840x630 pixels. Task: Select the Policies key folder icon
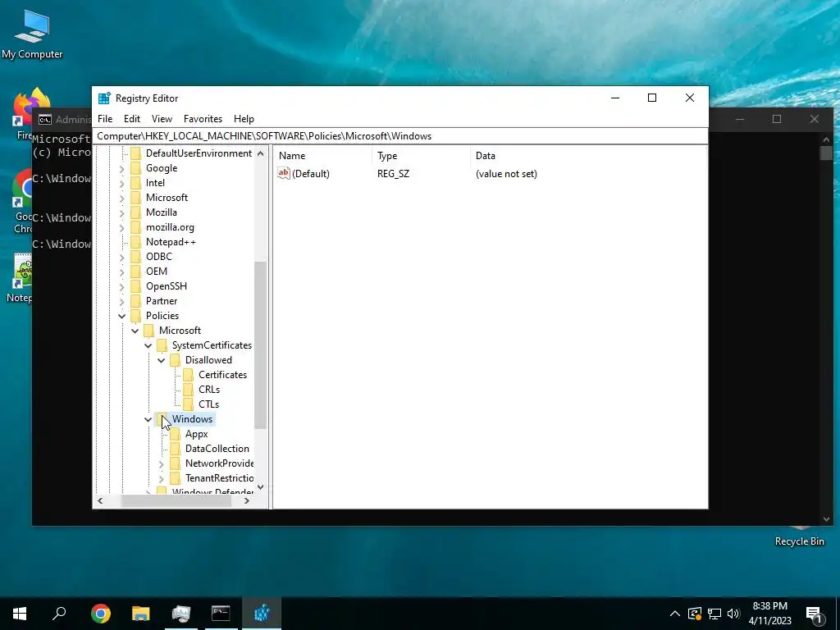(x=136, y=316)
